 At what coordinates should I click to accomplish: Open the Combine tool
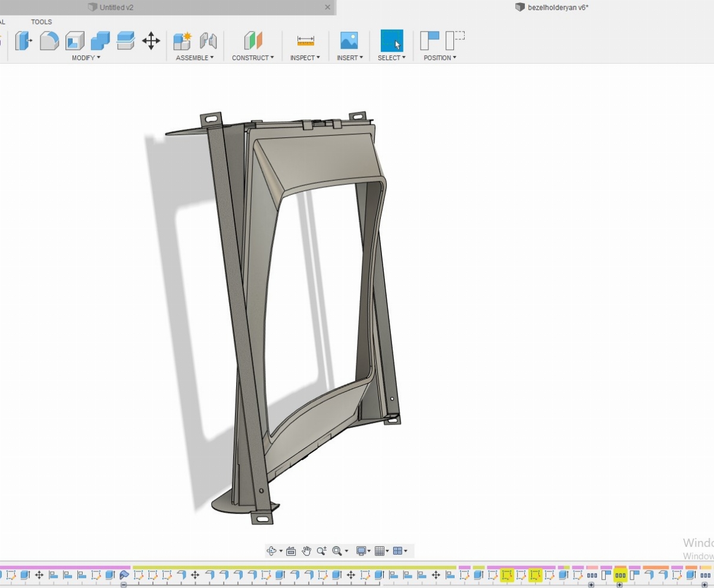pos(100,40)
